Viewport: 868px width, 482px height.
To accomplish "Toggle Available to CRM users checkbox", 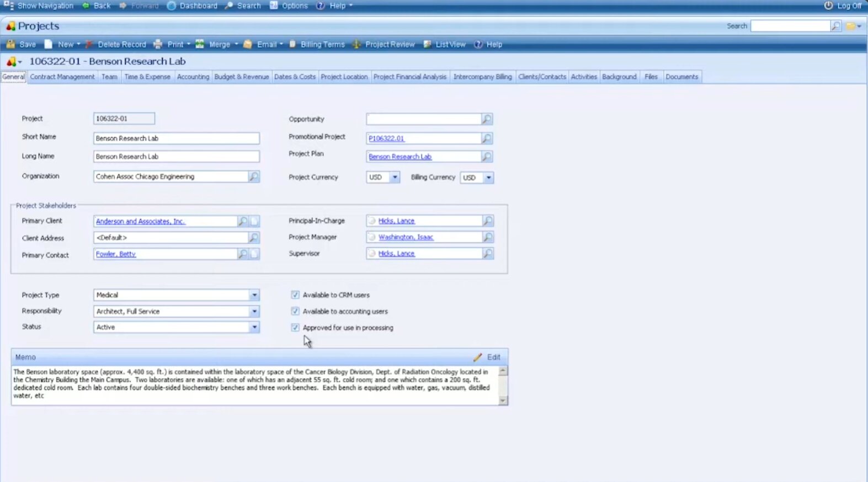I will point(295,295).
